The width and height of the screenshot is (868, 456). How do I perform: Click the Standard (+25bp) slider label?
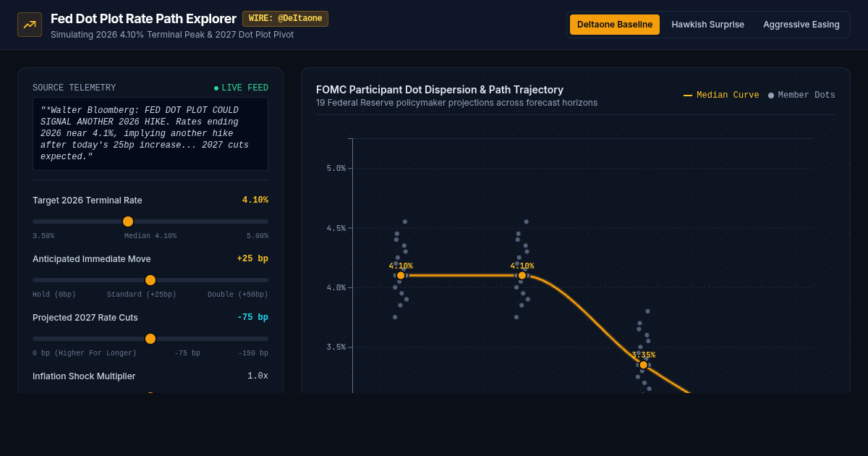(x=142, y=295)
